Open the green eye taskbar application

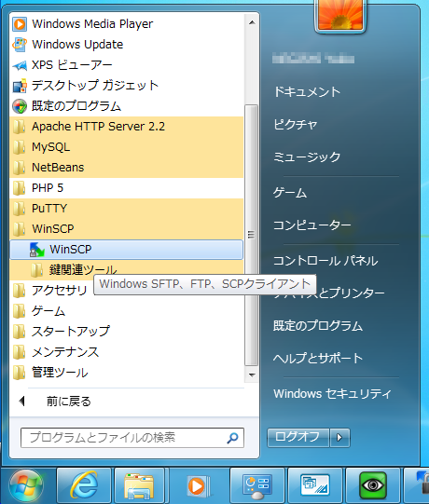373,485
